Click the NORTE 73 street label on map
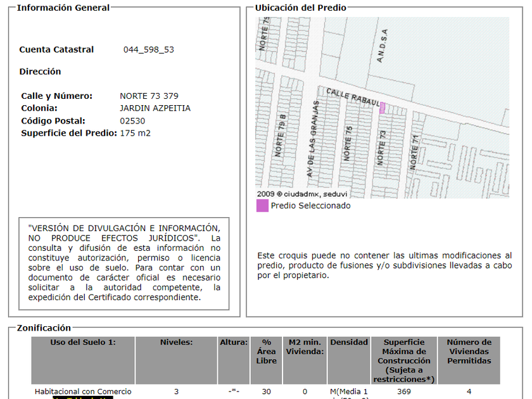Image resolution: width=532 pixels, height=399 pixels. point(381,148)
